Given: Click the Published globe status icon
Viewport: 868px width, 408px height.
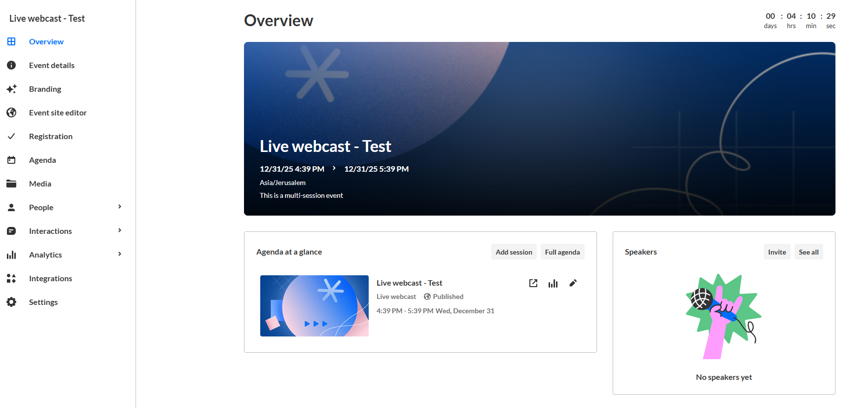Looking at the screenshot, I should pos(427,297).
